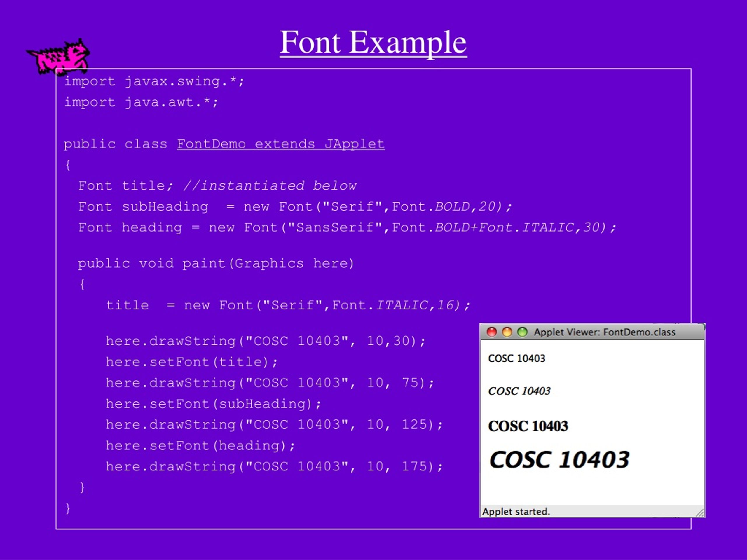Click the drawString line ending in '10,30);'

(x=266, y=341)
